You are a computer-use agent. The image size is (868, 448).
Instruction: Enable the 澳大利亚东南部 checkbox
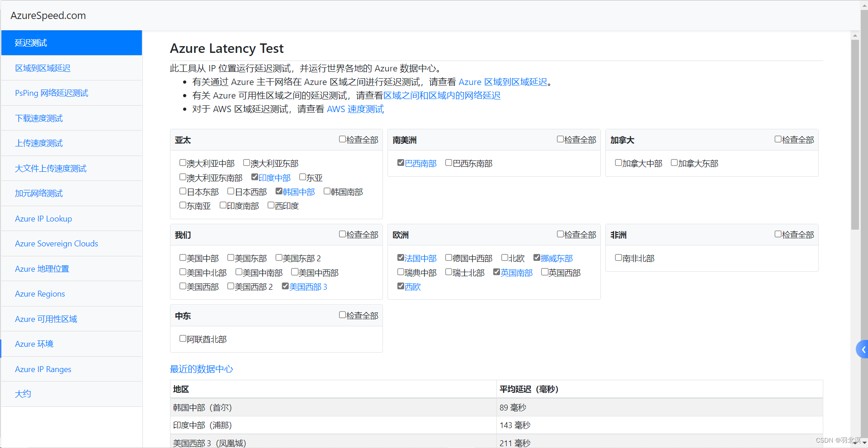183,177
